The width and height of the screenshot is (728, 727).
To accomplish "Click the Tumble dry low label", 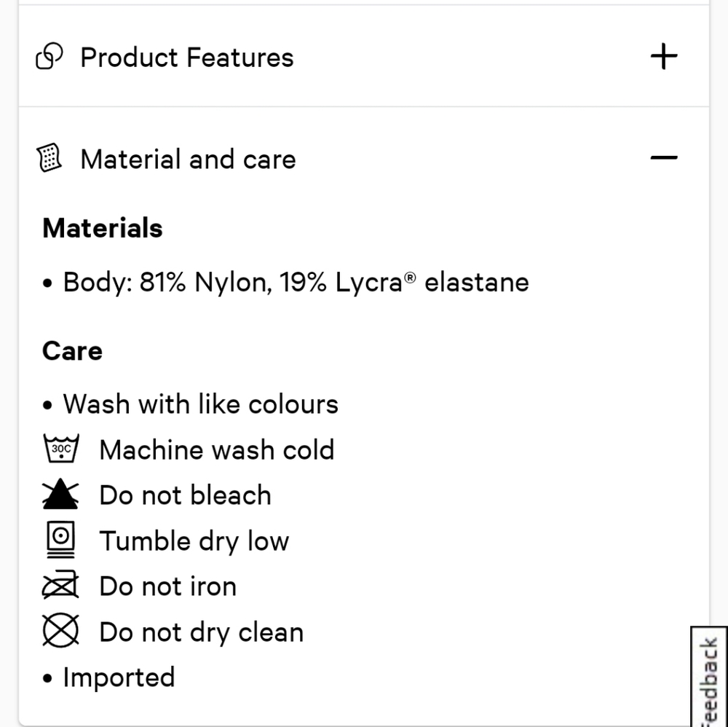I will click(x=194, y=541).
